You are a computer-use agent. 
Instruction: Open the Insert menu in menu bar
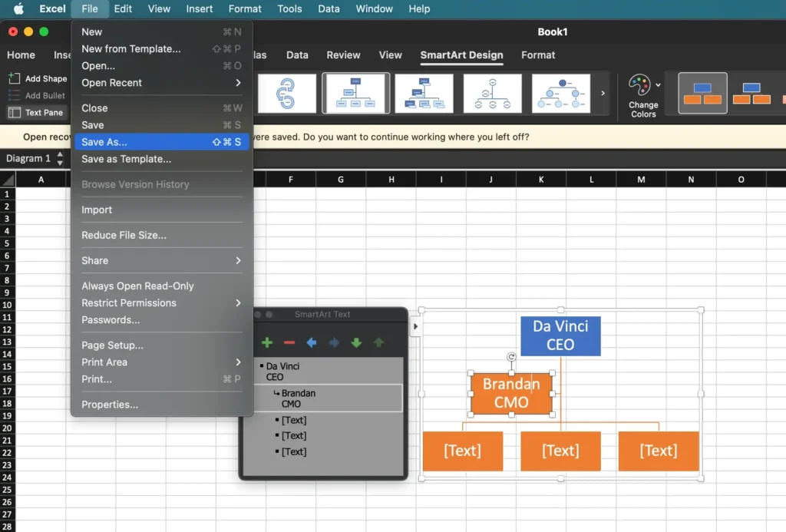point(199,8)
